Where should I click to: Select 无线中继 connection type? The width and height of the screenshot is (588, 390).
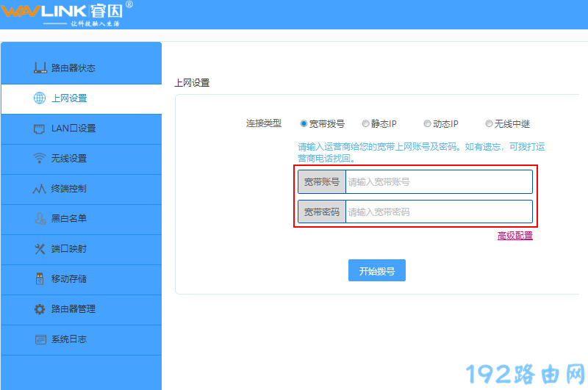point(489,124)
